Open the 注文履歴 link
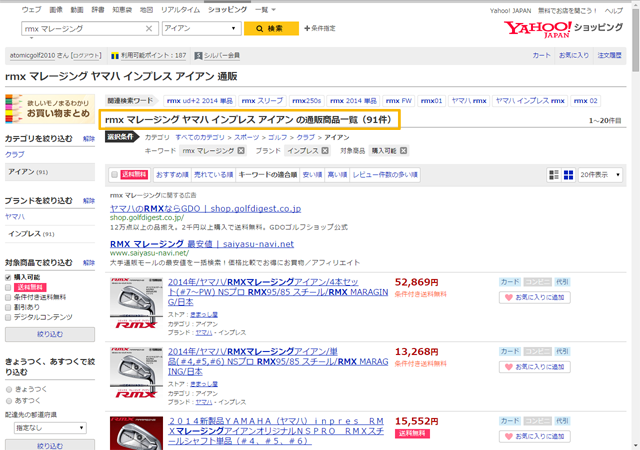The width and height of the screenshot is (640, 450). coord(609,55)
